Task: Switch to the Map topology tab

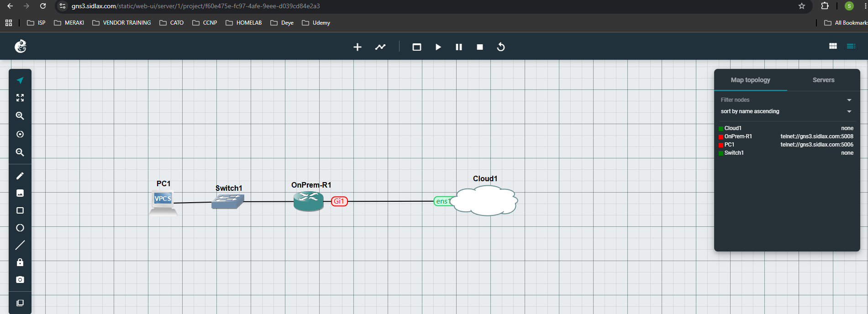Action: 750,80
